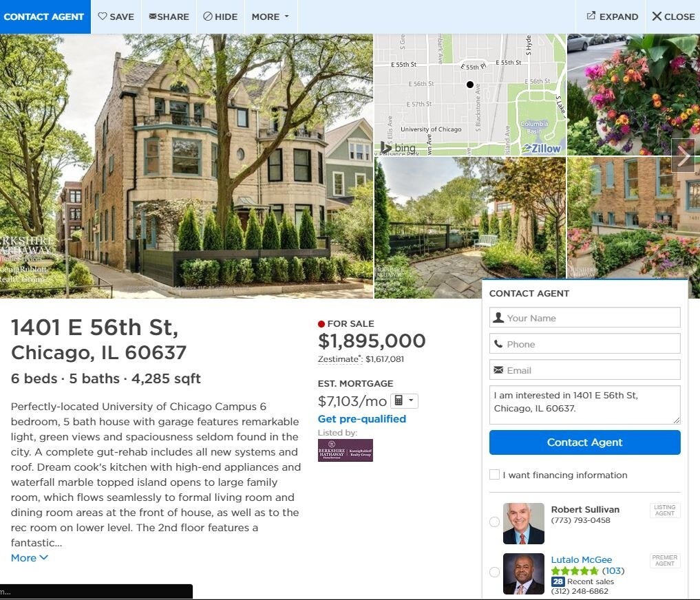Check I want financing information
The height and width of the screenshot is (600, 700).
tap(494, 475)
